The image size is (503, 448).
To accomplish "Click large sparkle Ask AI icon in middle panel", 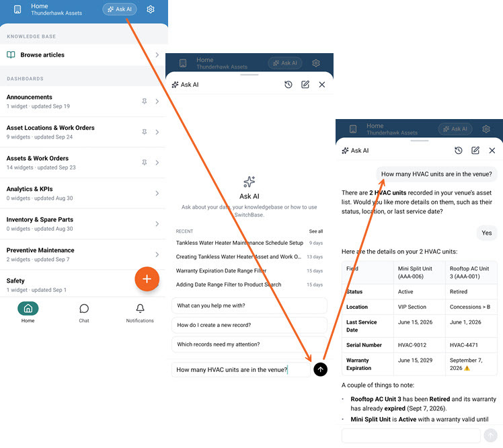I will pyautogui.click(x=249, y=182).
